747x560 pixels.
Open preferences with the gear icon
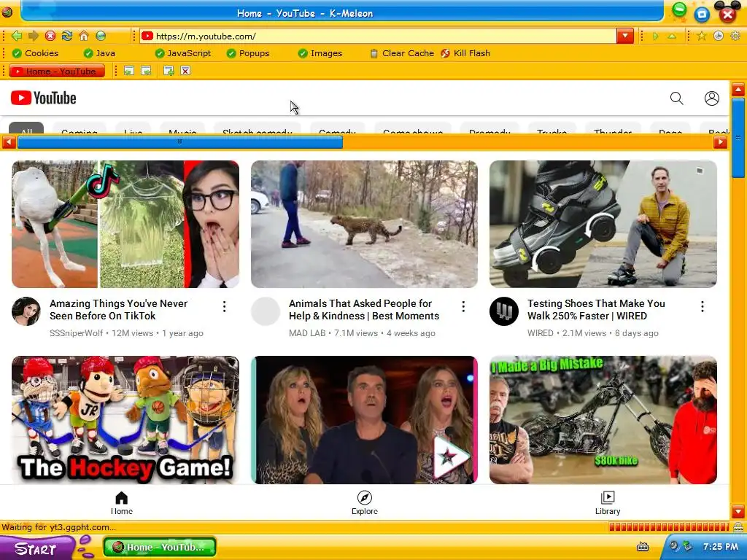[x=735, y=36]
